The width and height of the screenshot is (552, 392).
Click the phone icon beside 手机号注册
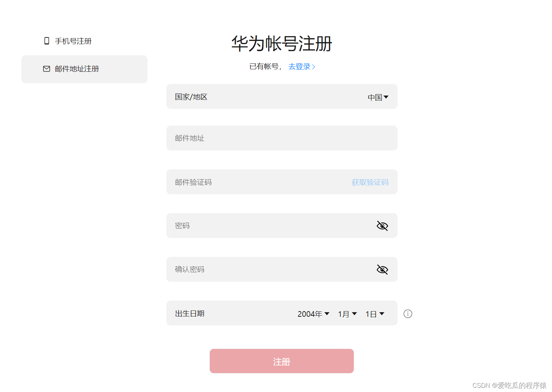coord(47,41)
